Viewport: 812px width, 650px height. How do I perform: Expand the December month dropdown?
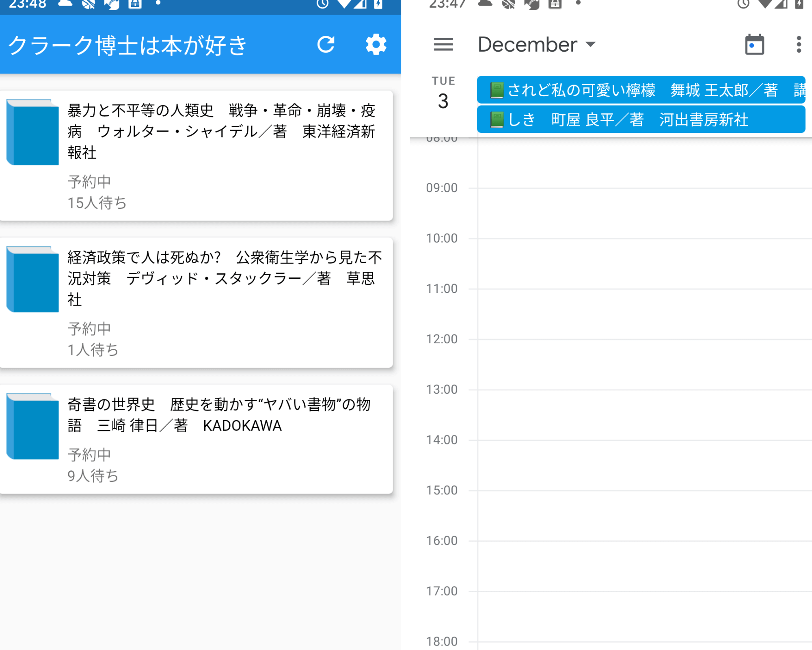click(x=536, y=44)
